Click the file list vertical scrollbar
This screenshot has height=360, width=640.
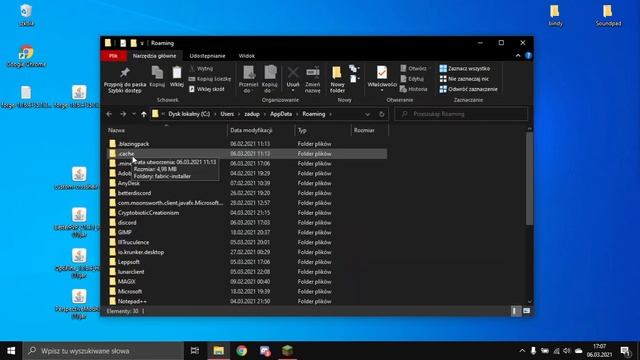(x=529, y=178)
